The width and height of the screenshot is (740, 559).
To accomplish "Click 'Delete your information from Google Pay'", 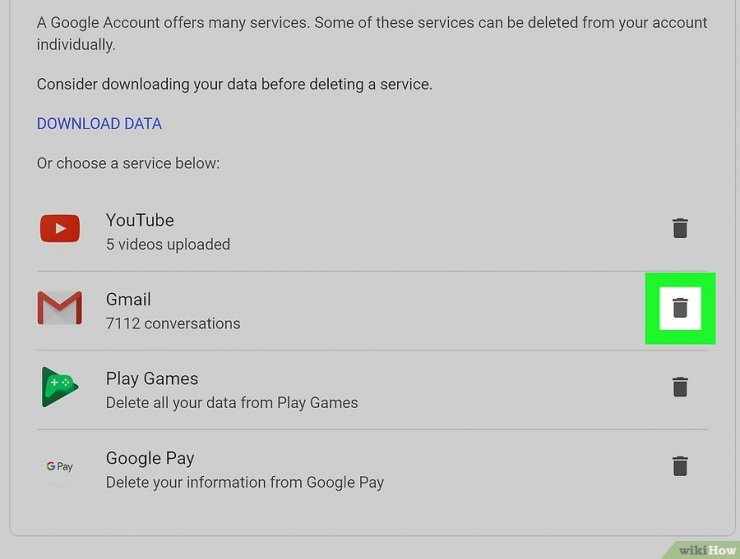I will coord(245,483).
